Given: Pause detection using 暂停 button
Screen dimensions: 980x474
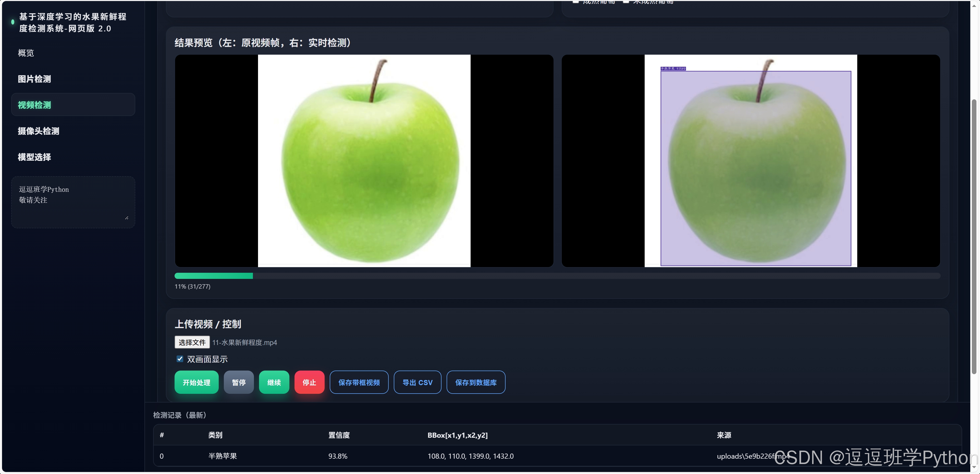Looking at the screenshot, I should [239, 382].
